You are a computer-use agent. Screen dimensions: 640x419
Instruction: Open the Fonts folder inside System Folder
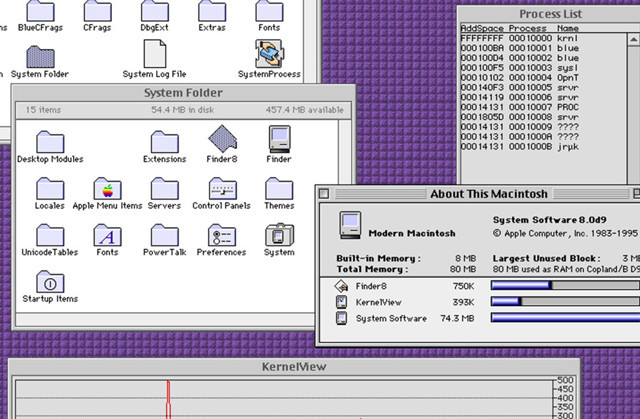107,235
